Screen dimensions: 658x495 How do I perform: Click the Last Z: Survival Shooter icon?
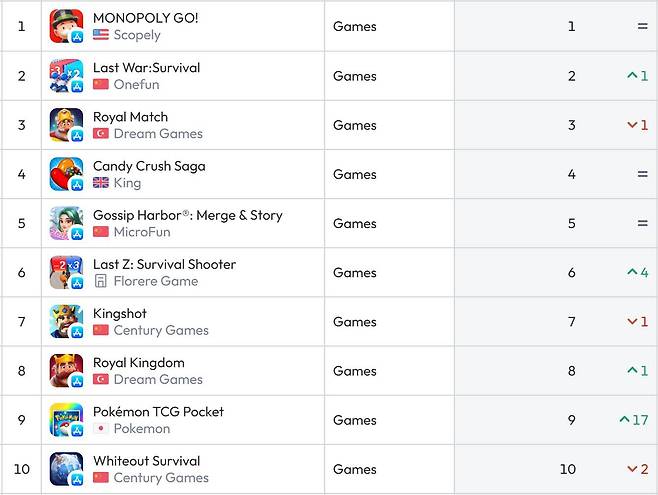pos(66,272)
